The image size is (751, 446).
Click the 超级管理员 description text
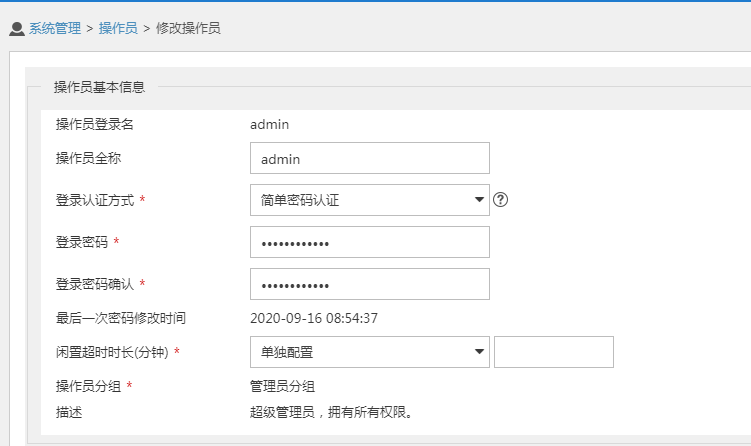click(331, 411)
